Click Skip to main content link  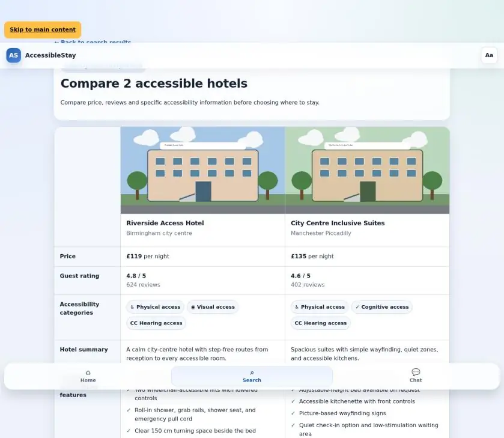point(43,29)
